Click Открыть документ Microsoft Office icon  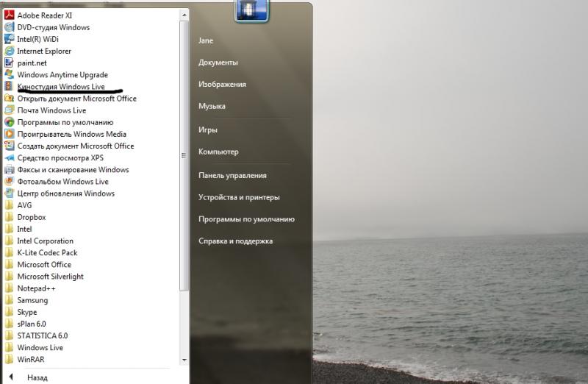click(x=9, y=99)
